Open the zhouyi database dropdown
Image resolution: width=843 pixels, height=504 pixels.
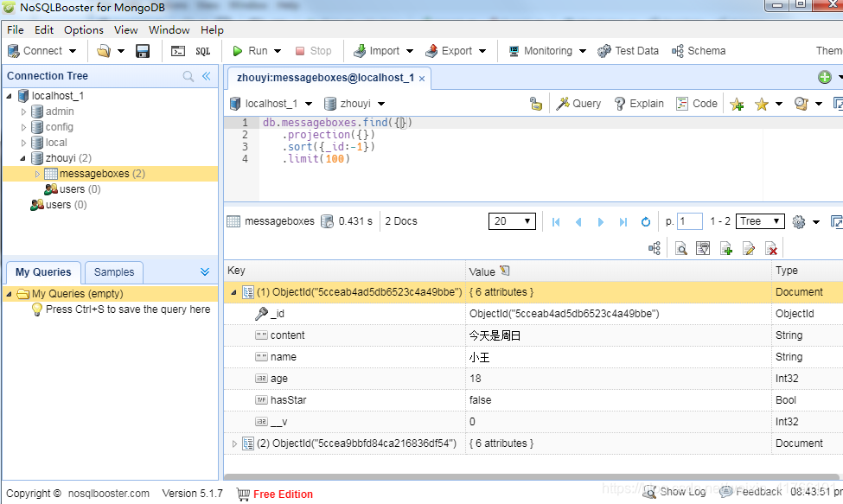coord(381,104)
